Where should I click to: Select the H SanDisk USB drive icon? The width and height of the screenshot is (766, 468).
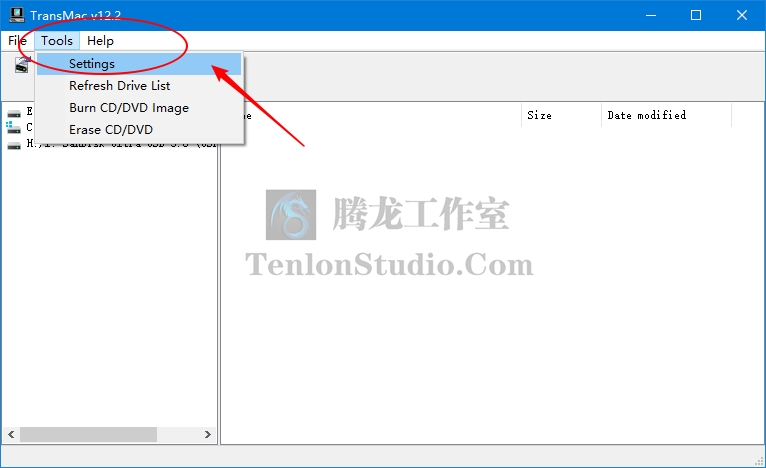pyautogui.click(x=14, y=145)
